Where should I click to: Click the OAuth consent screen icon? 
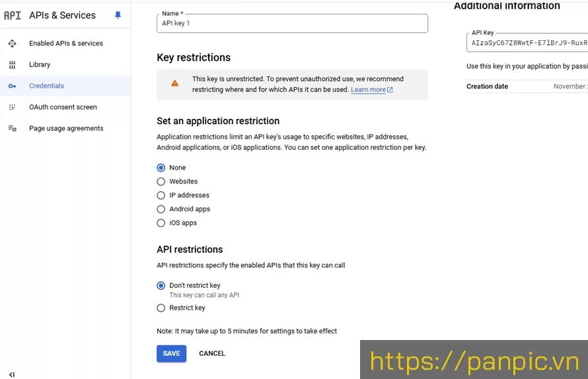(12, 107)
